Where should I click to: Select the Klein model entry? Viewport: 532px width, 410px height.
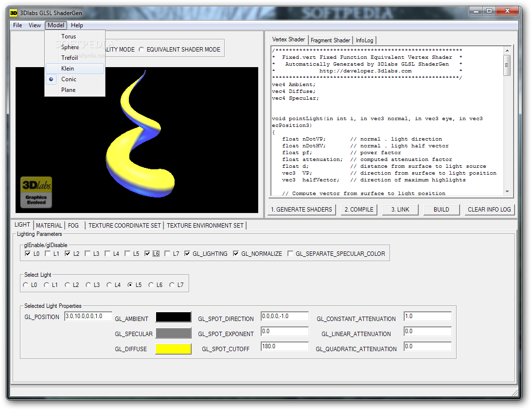point(75,69)
